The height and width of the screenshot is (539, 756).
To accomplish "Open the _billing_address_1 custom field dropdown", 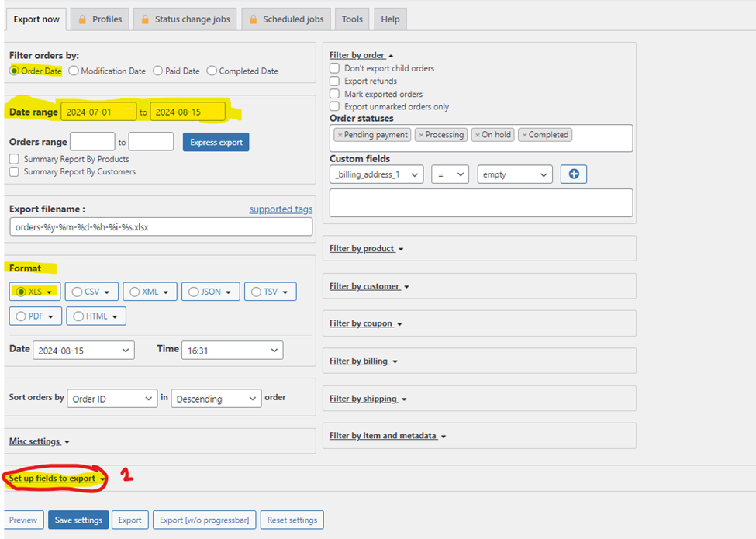I will click(376, 174).
